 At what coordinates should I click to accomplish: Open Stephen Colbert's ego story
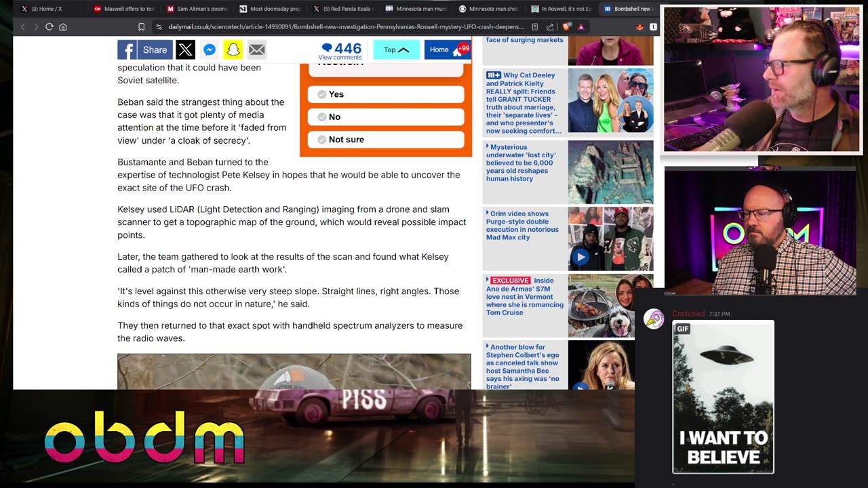[x=523, y=366]
